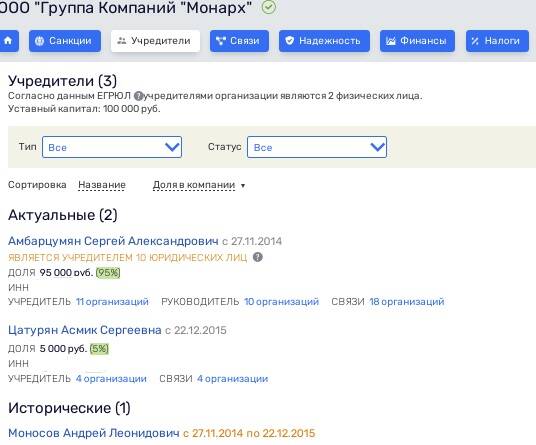Open Амбарцумян Сергей Александрович profile

coord(113,241)
